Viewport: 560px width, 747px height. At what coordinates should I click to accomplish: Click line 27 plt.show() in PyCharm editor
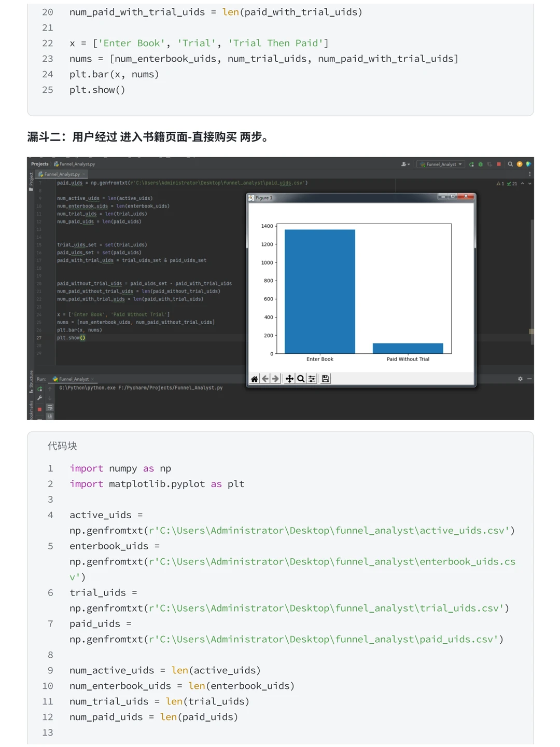(71, 338)
